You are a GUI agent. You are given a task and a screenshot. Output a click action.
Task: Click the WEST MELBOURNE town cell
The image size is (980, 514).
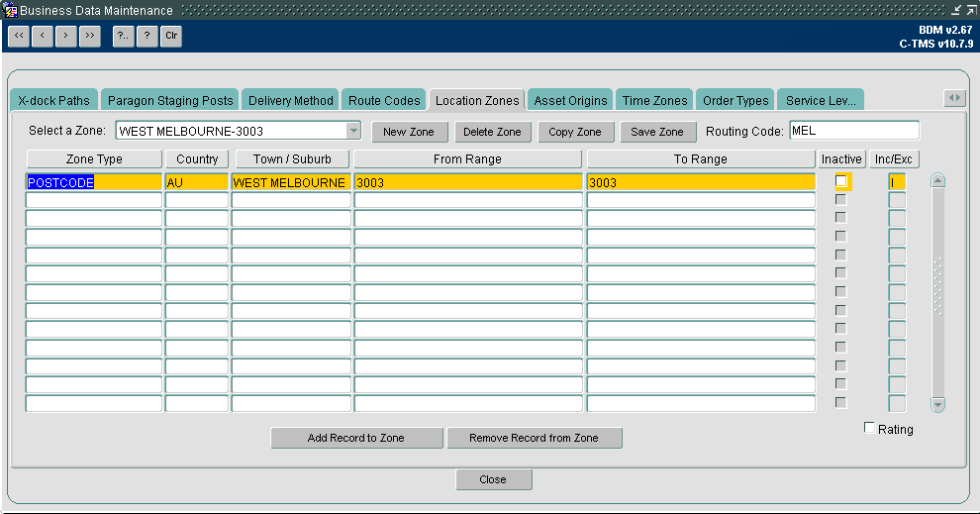(291, 182)
